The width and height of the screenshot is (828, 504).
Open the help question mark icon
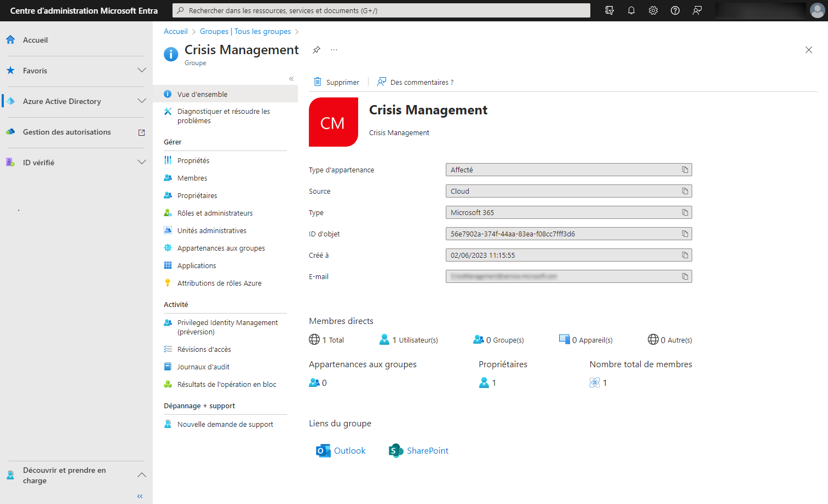point(675,10)
